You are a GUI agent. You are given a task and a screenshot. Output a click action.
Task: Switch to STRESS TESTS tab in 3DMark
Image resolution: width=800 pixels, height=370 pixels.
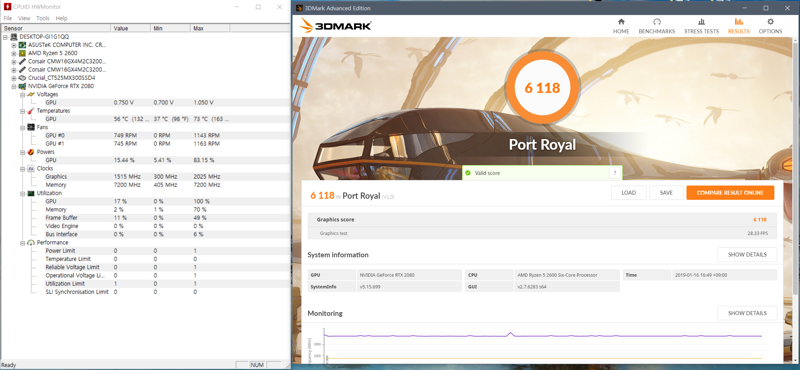point(702,26)
